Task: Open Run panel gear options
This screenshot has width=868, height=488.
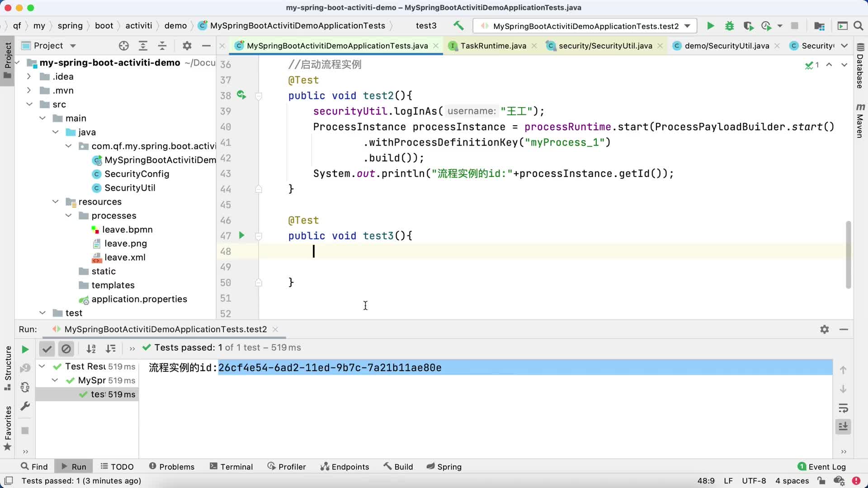Action: [824, 329]
